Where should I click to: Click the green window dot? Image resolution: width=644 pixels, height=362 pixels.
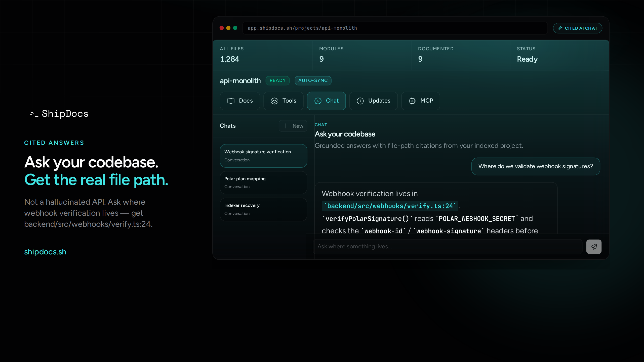[235, 28]
